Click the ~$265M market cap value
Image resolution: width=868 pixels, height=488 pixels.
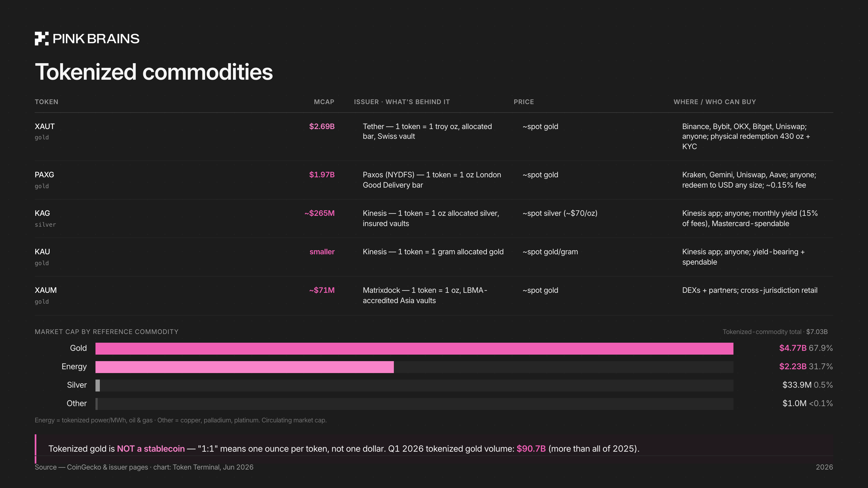320,213
